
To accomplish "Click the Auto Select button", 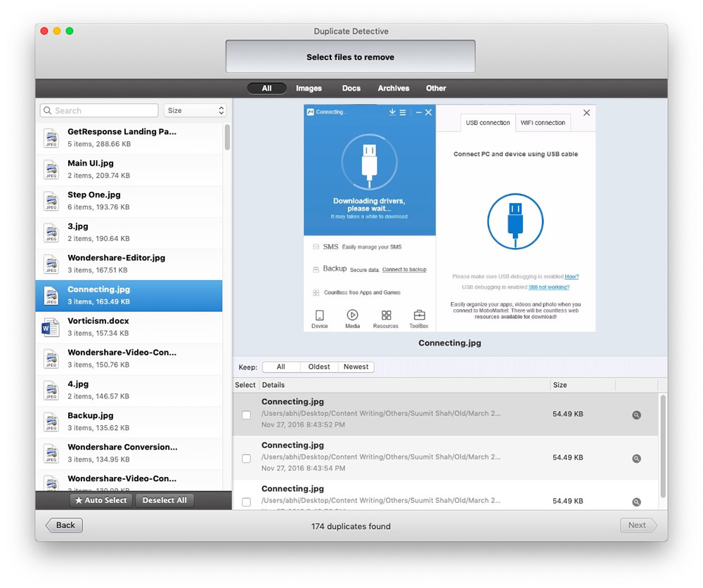I will click(101, 500).
